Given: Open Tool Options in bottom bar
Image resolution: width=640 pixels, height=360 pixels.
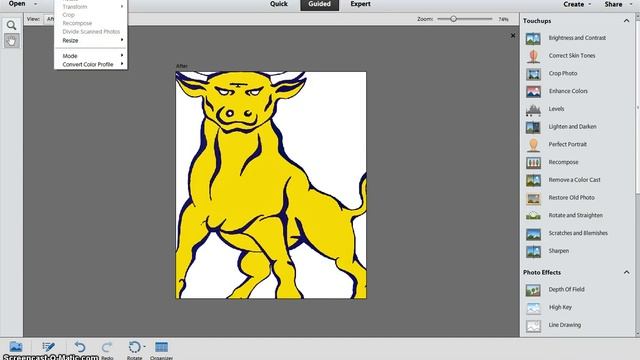Looking at the screenshot, I should (48, 347).
